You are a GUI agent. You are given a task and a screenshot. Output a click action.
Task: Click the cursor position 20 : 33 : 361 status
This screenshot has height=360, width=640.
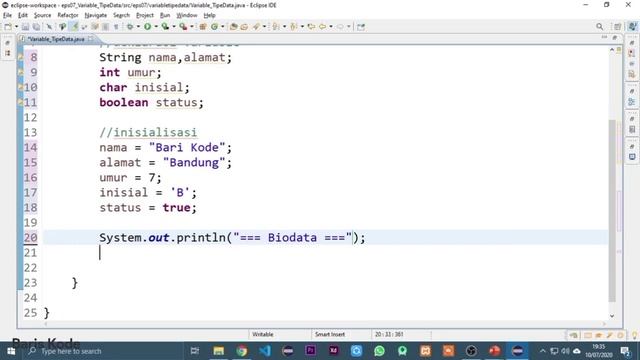pos(389,334)
